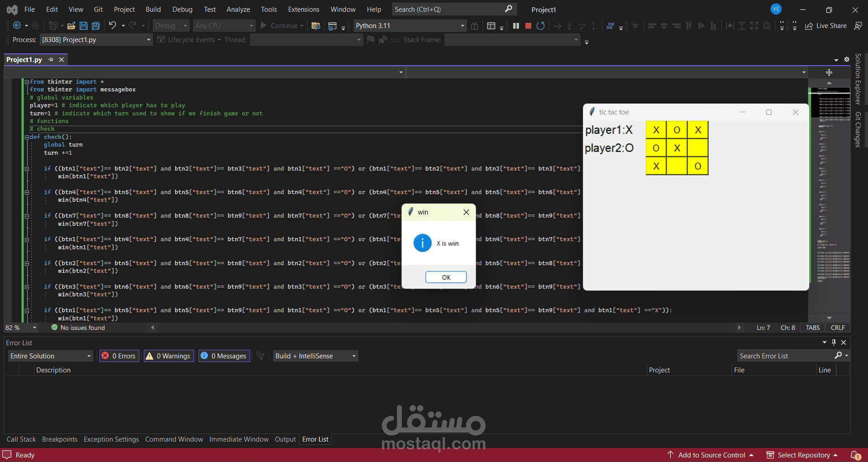The image size is (868, 462).
Task: Click the notifications bell in status bar
Action: pos(855,455)
